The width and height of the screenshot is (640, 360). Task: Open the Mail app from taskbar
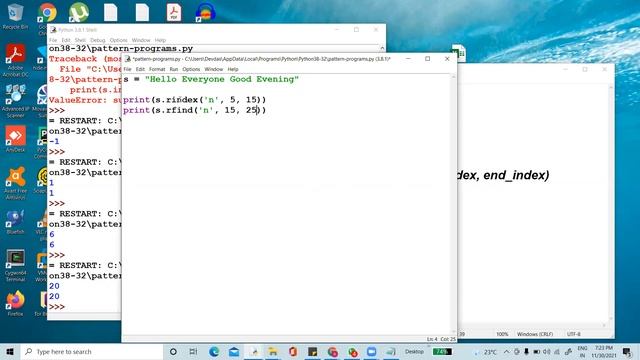pyautogui.click(x=234, y=351)
